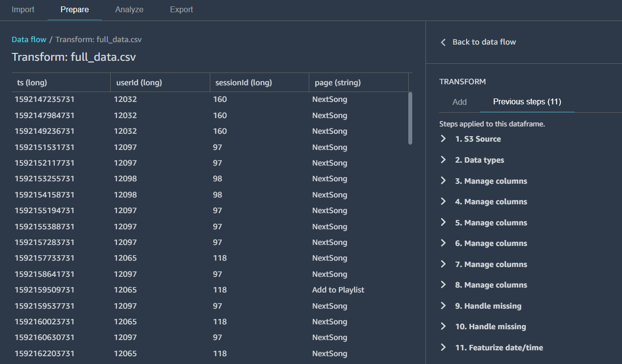The width and height of the screenshot is (622, 364).
Task: Select timestamp cell 1592162203731
Action: pyautogui.click(x=45, y=354)
